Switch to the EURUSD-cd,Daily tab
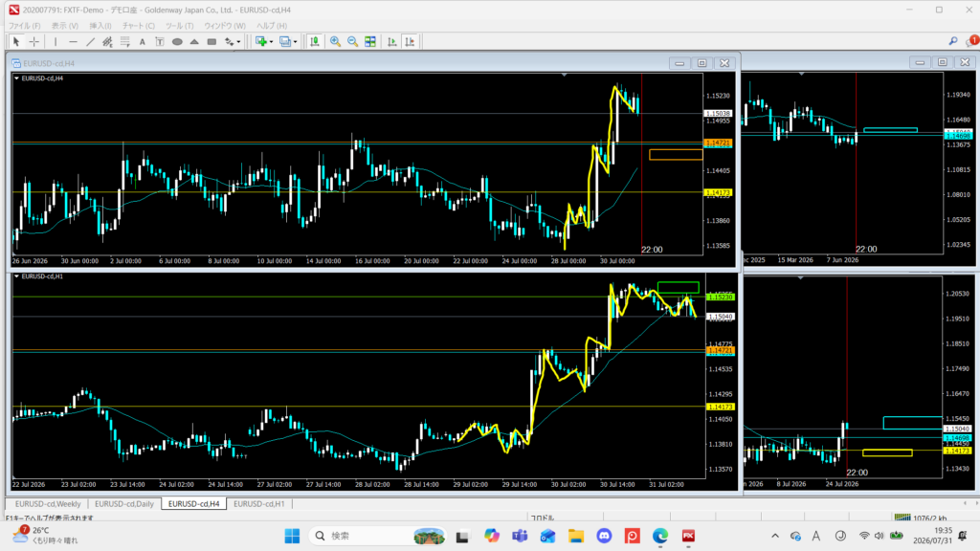The height and width of the screenshot is (551, 980). (x=124, y=503)
